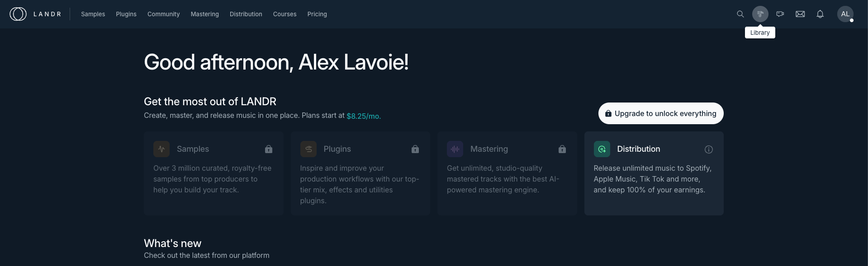This screenshot has width=868, height=266.
Task: Select Mastering in the top navigation
Action: pos(205,14)
